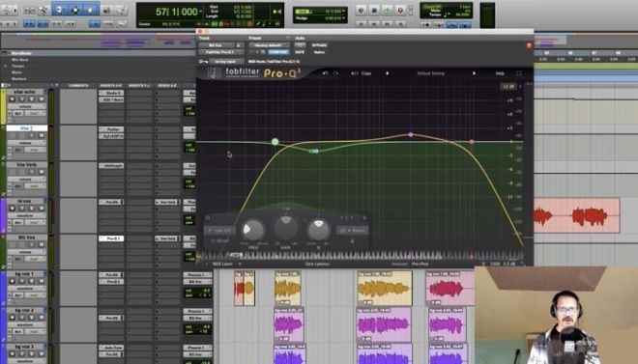Select the Pencil tool in Pro Tools
Screen dimensions: 638x364
pos(121,11)
